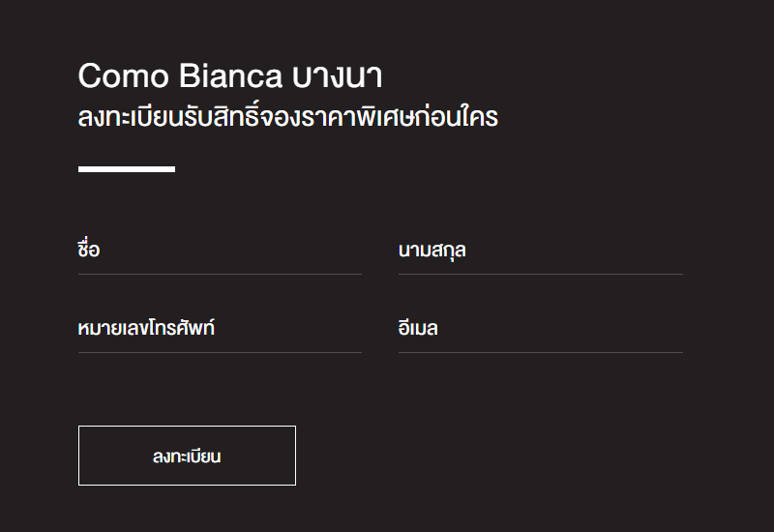Tap the อีเมล label text
The width and height of the screenshot is (774, 532).
coord(418,329)
